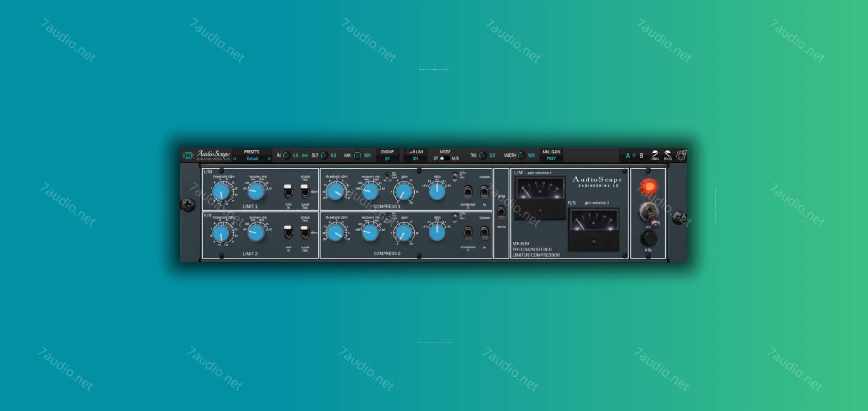Toggle the COMPRESS 1 bypass in switch

click(x=484, y=191)
